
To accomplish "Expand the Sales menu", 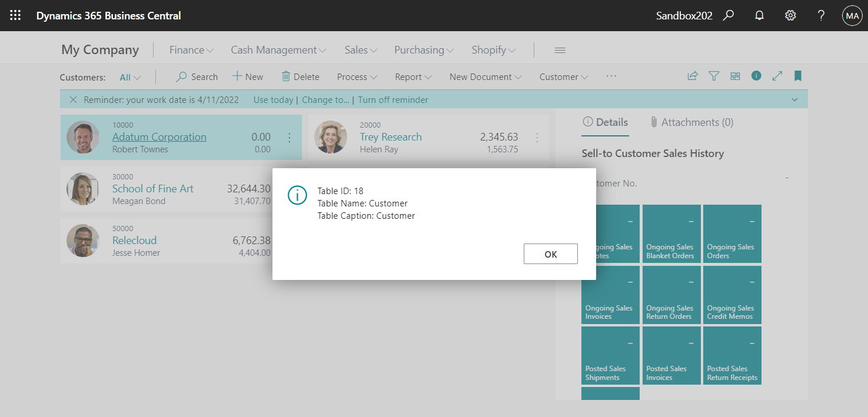I will [x=360, y=50].
